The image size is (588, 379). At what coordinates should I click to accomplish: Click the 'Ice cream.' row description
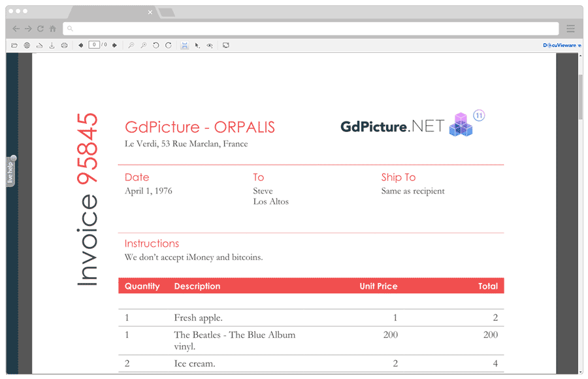click(x=195, y=363)
